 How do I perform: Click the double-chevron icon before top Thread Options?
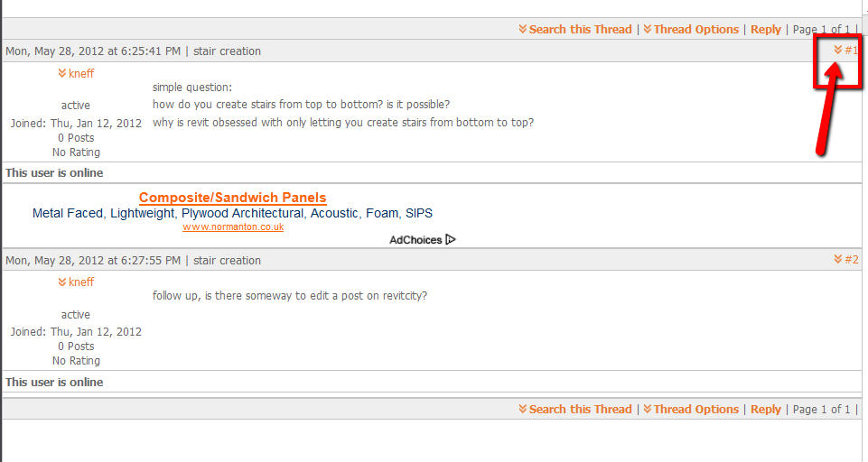(648, 30)
